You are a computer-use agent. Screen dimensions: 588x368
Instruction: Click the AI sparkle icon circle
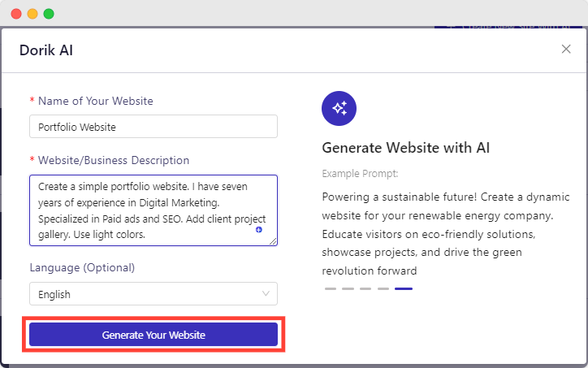(x=339, y=108)
